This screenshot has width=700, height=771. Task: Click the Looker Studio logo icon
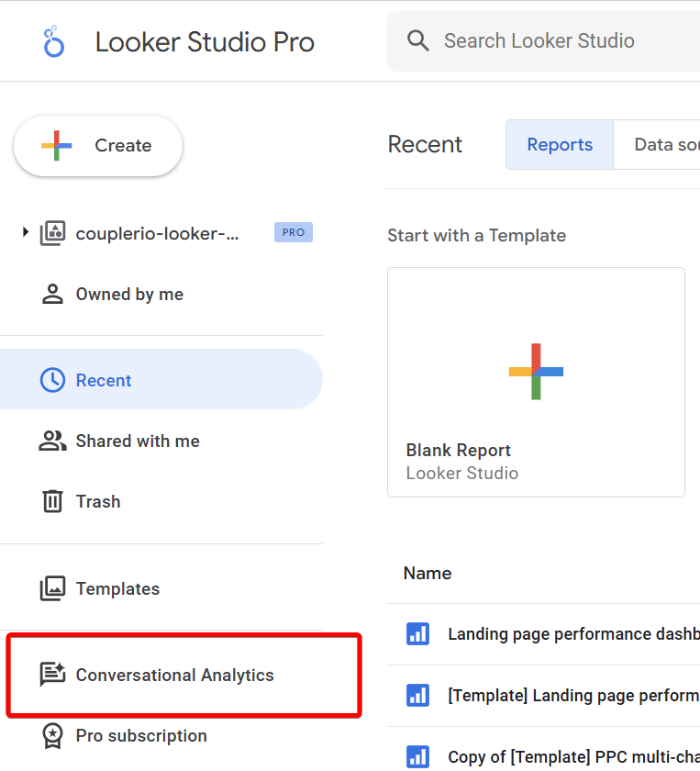pos(53,42)
